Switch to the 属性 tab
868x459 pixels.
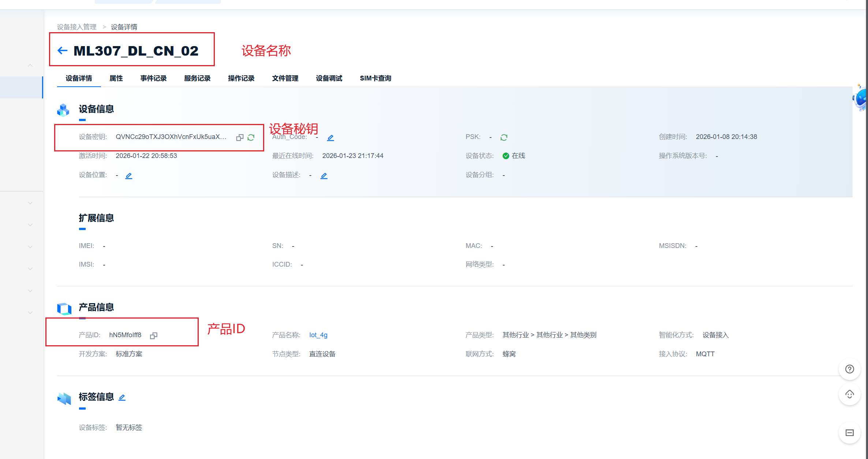[116, 78]
